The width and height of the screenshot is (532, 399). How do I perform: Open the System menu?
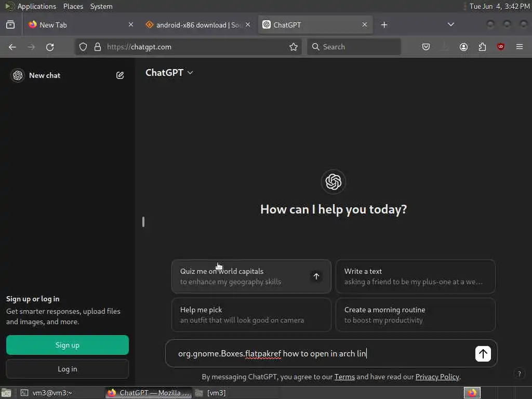[101, 6]
